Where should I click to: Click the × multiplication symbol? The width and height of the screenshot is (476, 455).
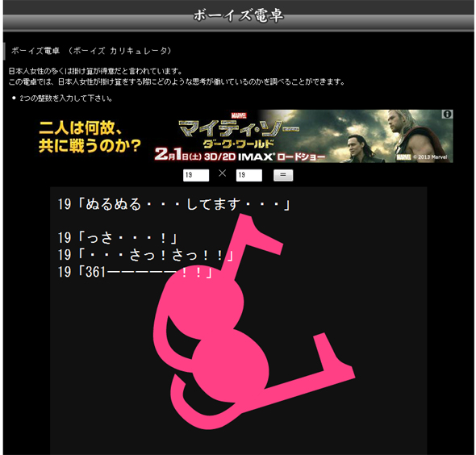pyautogui.click(x=223, y=173)
